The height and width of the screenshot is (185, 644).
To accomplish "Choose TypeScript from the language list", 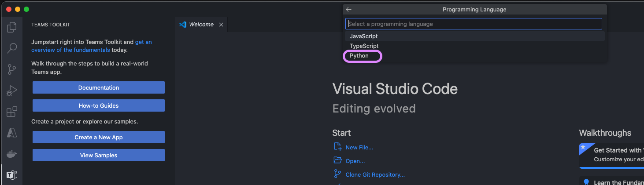I will [475, 46].
